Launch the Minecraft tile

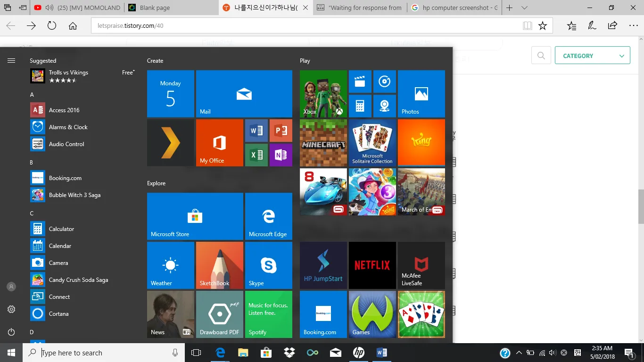[x=323, y=143]
